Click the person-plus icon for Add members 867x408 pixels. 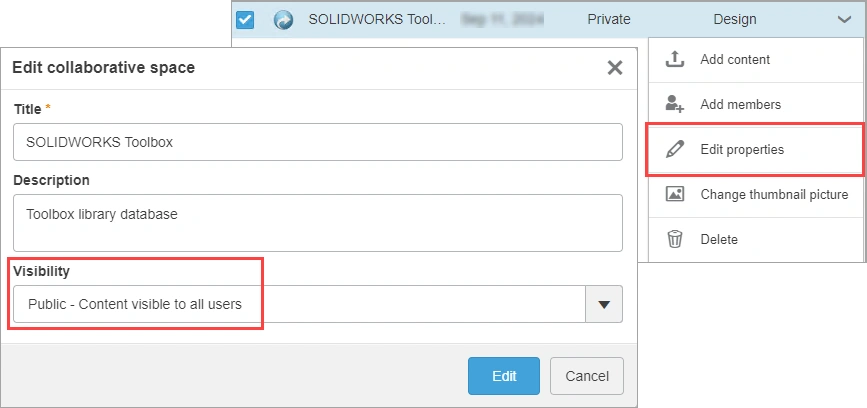[675, 104]
